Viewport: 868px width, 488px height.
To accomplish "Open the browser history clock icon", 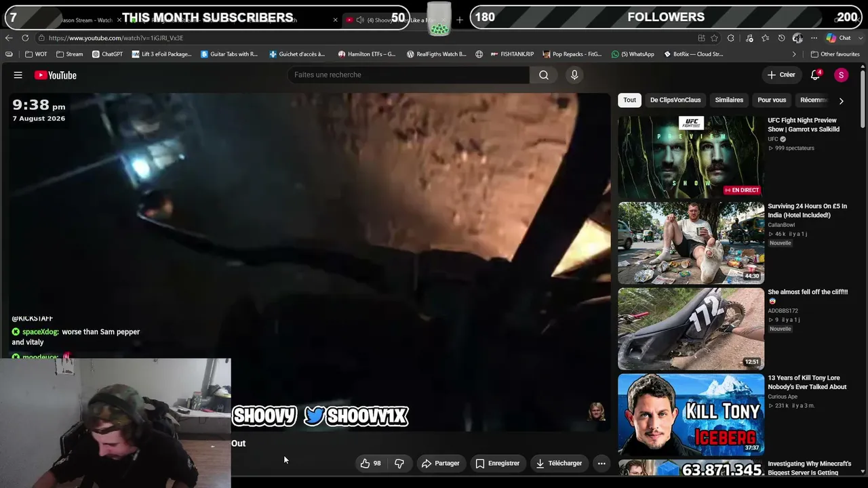I will (x=782, y=38).
